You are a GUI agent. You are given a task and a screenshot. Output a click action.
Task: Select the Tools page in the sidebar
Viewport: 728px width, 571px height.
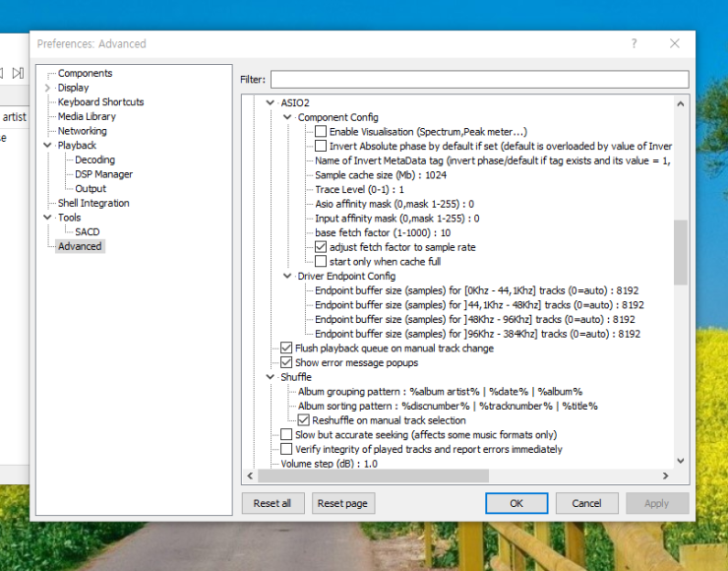pos(69,218)
